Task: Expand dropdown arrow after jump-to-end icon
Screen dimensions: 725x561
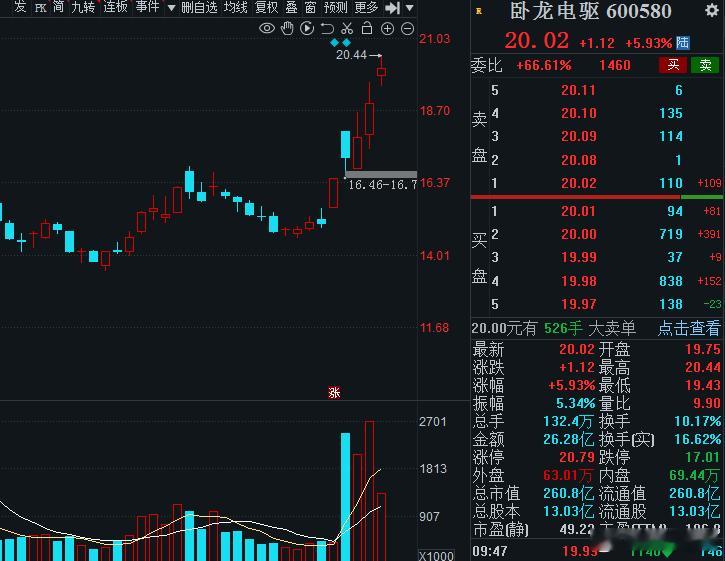Action: [x=409, y=8]
